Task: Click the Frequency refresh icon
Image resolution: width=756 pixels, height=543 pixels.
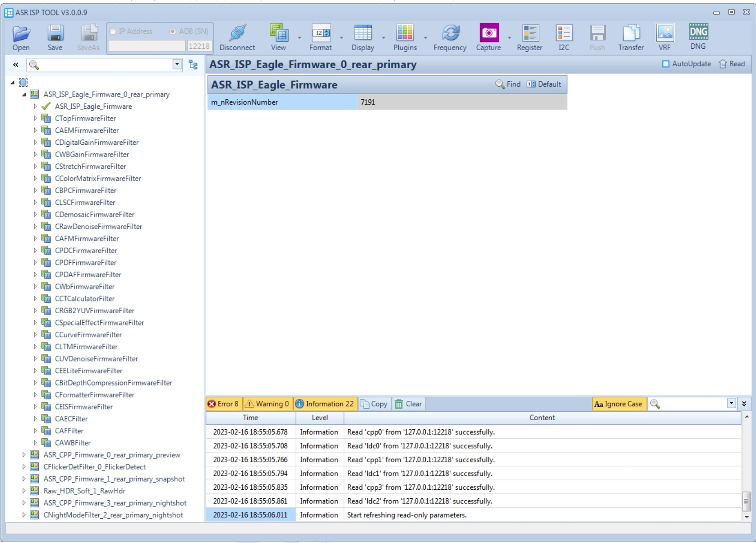Action: (x=450, y=33)
